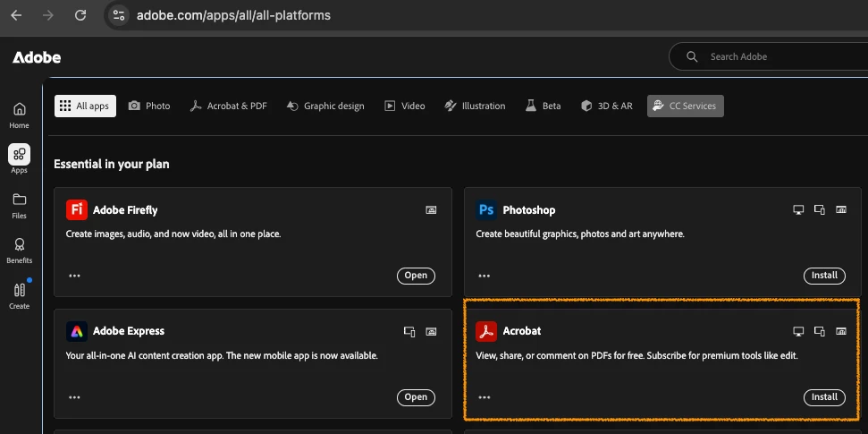
Task: Switch to the 3D & AR tab
Action: point(606,106)
